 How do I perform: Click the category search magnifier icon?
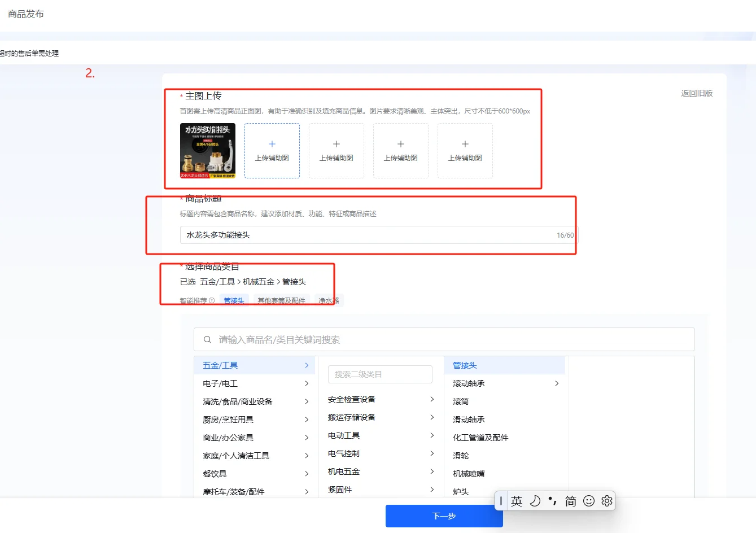pyautogui.click(x=207, y=340)
